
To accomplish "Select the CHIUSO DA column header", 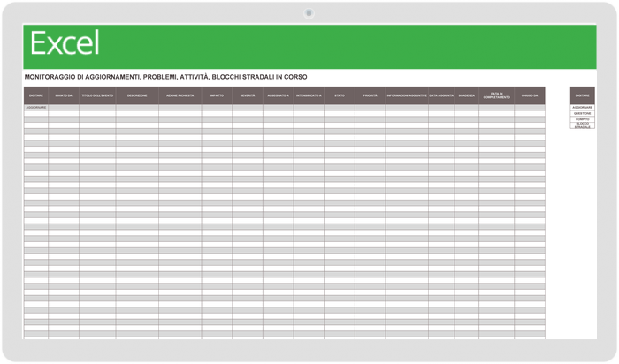I will click(x=530, y=95).
